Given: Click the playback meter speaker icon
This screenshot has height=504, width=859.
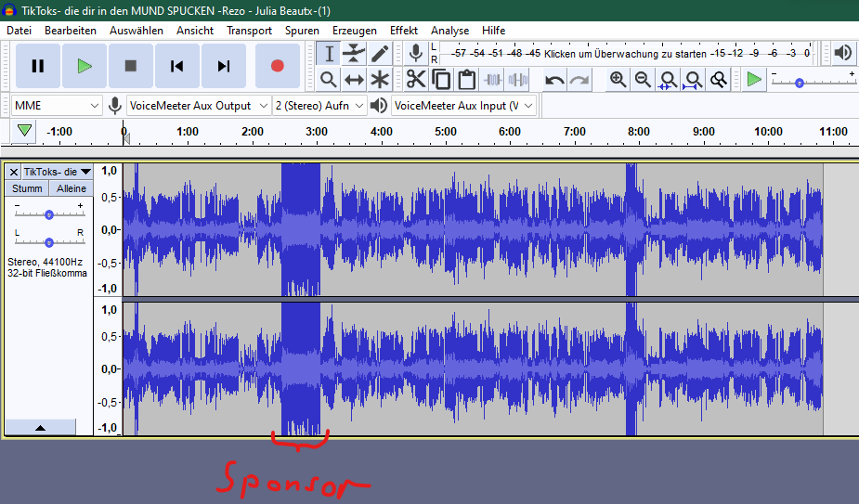Looking at the screenshot, I should (x=842, y=53).
